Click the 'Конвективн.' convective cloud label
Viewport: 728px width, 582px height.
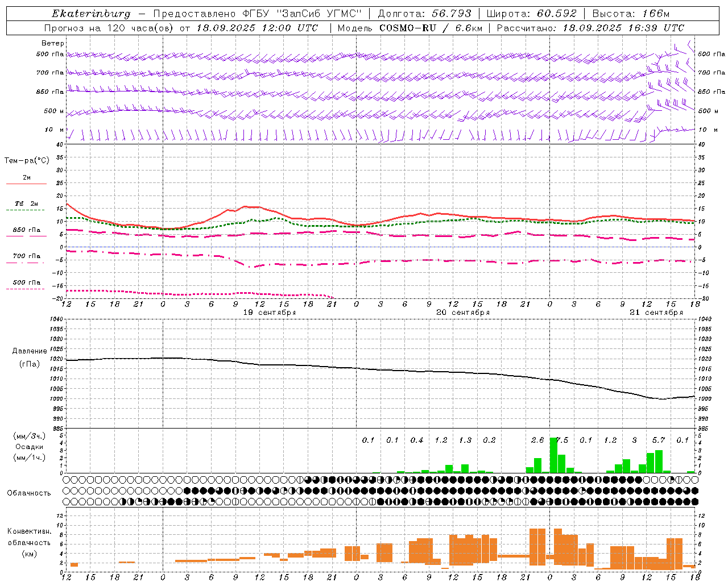29,531
